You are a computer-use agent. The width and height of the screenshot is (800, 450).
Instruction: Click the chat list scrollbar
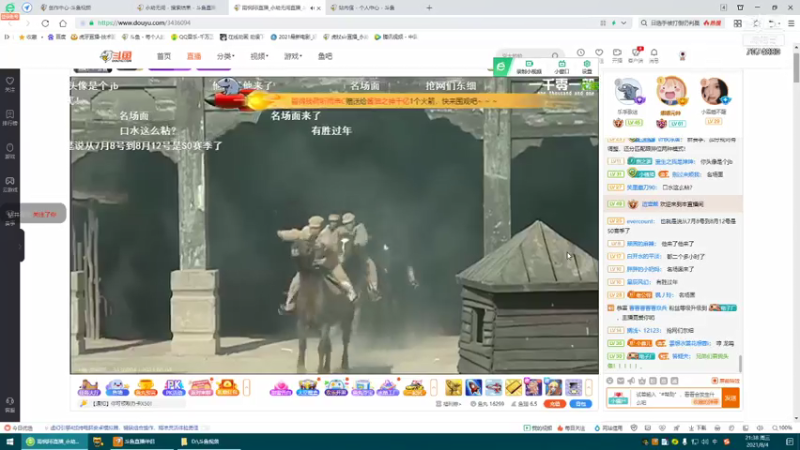coord(740,363)
